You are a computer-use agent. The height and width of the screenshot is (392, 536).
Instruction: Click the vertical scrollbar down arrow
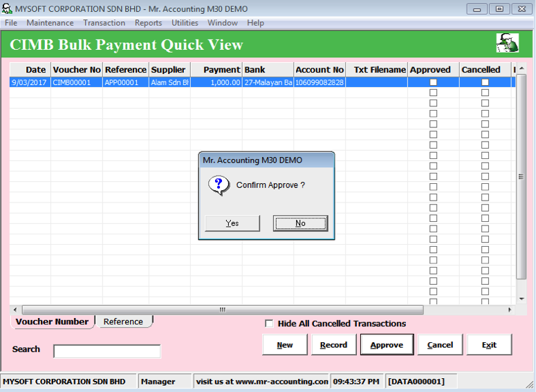[x=521, y=299]
